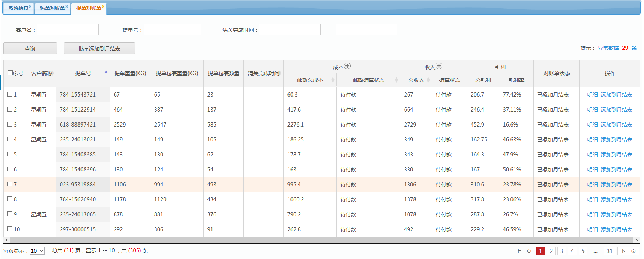Image resolution: width=644 pixels, height=259 pixels.
Task: Switch to the 系统信息 tab
Action: pos(19,8)
